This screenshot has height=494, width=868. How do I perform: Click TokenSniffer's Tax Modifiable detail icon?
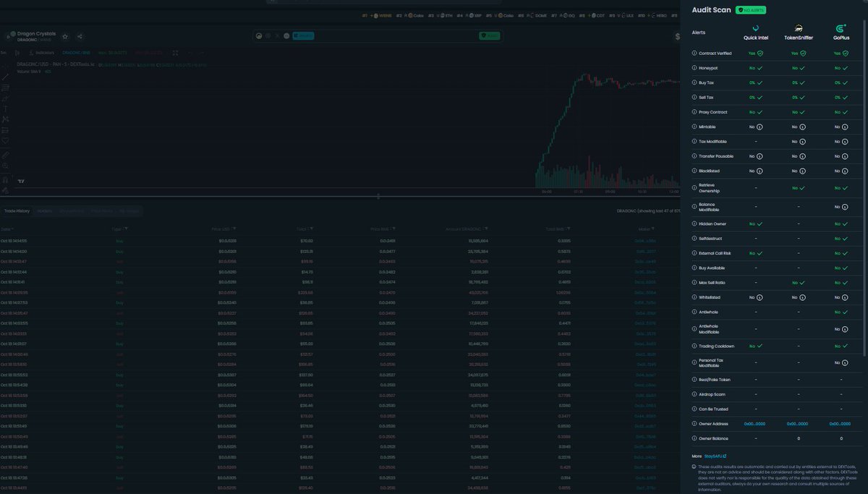pos(802,141)
